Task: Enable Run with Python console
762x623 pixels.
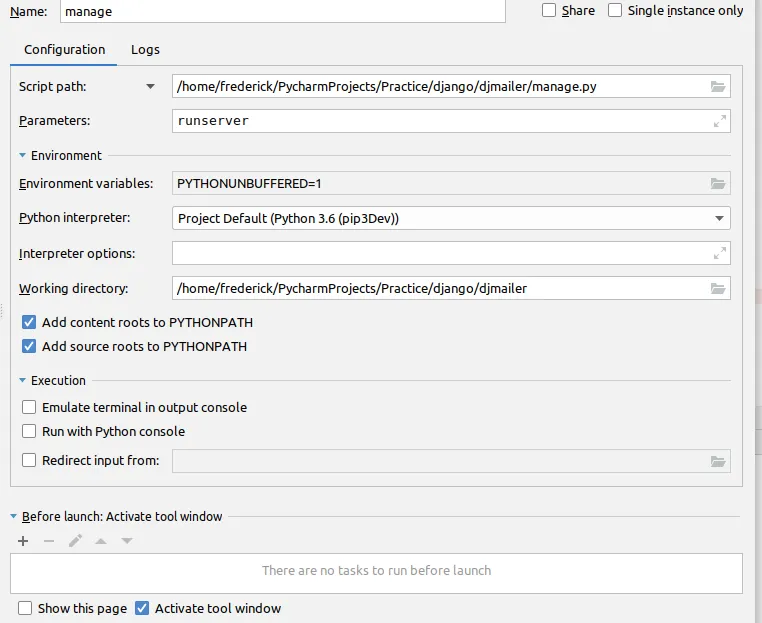Action: tap(29, 432)
